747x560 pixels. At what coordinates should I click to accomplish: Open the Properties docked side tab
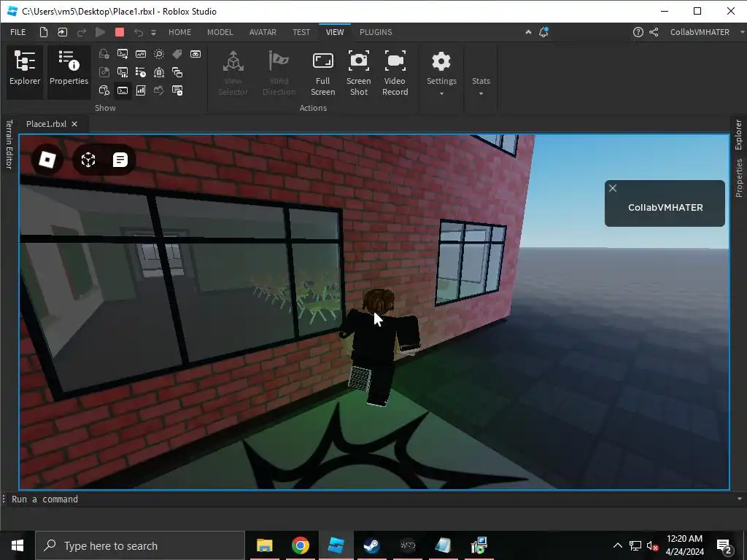[738, 178]
